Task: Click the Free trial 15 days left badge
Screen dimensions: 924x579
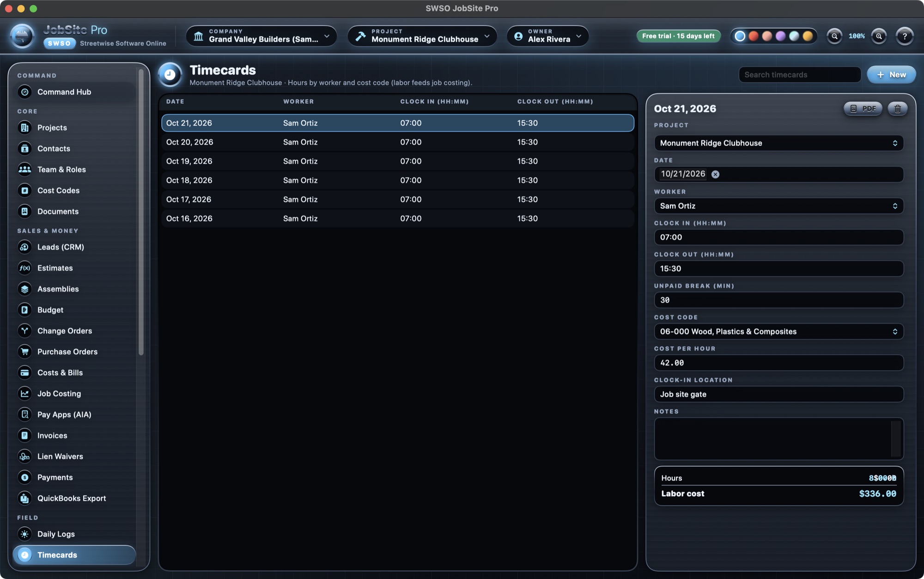Action: coord(678,36)
